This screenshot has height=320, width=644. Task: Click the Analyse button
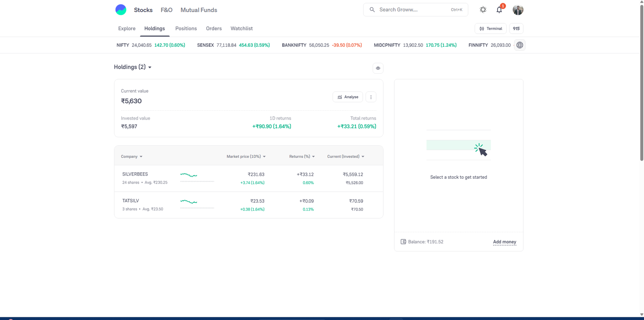(348, 97)
